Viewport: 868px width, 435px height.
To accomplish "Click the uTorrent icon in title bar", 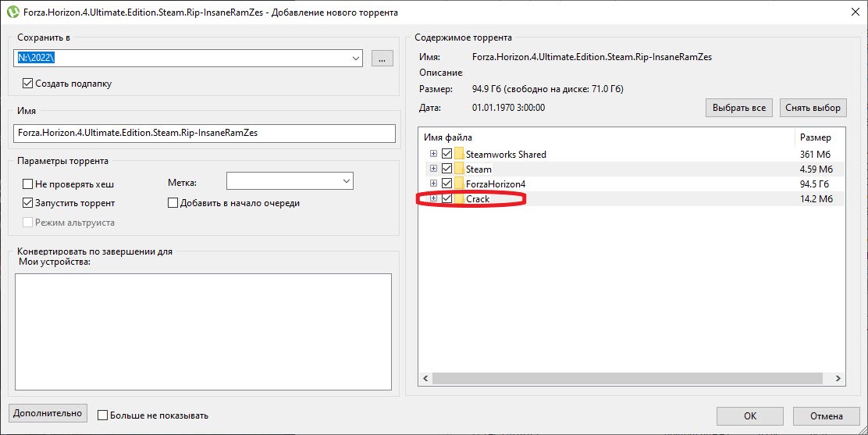I will click(x=12, y=12).
